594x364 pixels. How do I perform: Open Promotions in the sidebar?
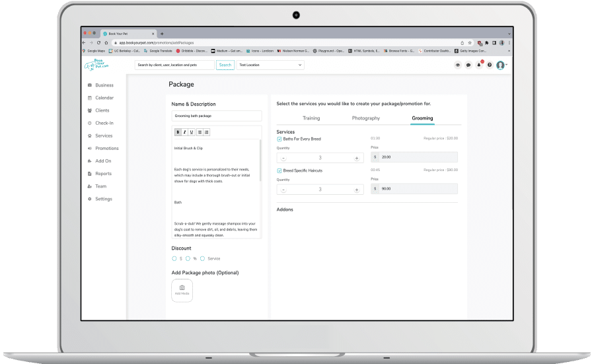106,149
